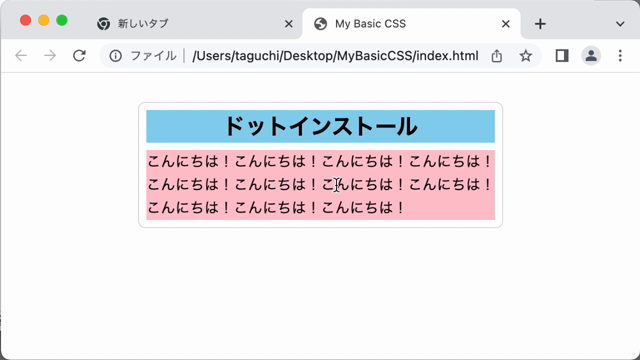Click the green fullscreen window button
640x360 pixels.
[62, 20]
